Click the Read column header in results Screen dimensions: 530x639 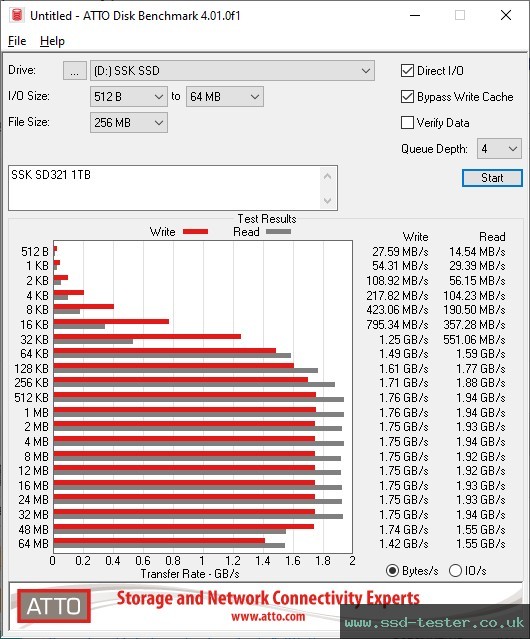click(492, 237)
